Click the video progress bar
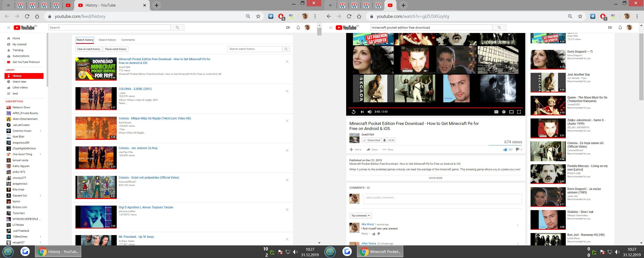 tap(435, 108)
